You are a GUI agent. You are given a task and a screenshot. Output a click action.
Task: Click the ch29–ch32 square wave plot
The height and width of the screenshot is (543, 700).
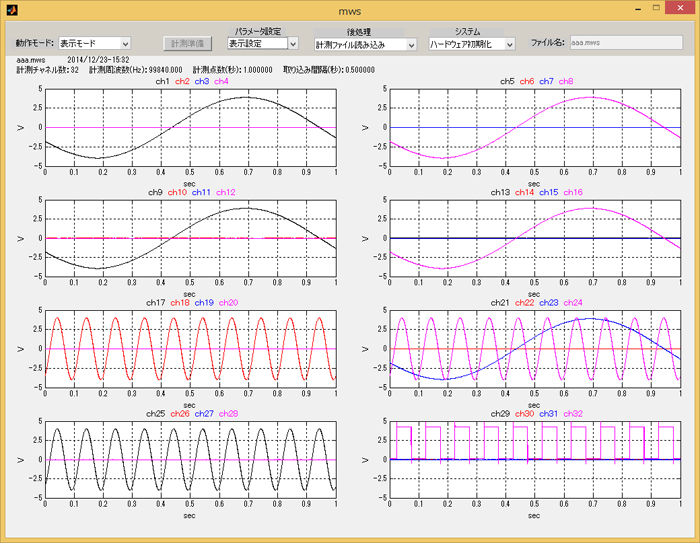pyautogui.click(x=535, y=459)
